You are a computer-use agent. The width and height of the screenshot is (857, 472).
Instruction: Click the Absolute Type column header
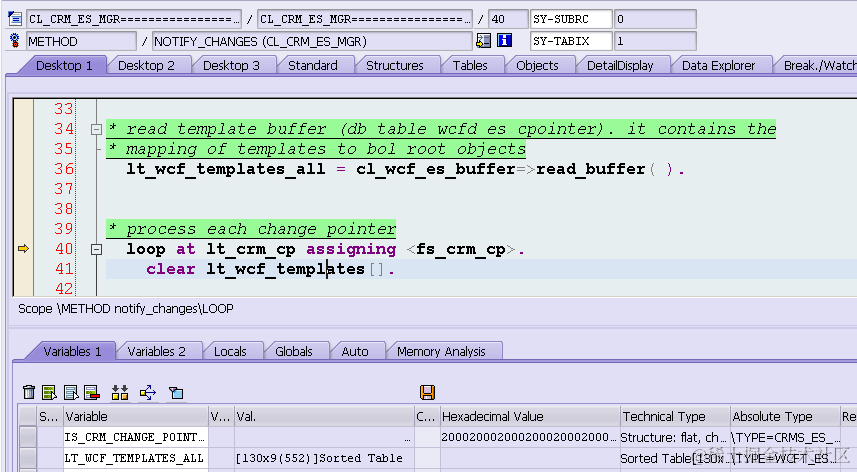point(785,416)
